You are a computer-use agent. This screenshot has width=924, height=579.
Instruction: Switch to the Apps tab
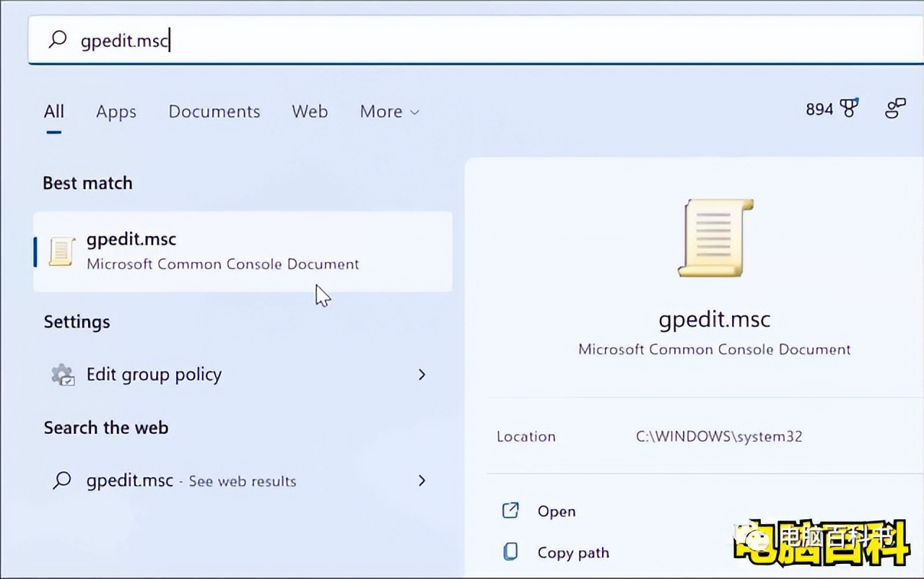[x=115, y=112]
